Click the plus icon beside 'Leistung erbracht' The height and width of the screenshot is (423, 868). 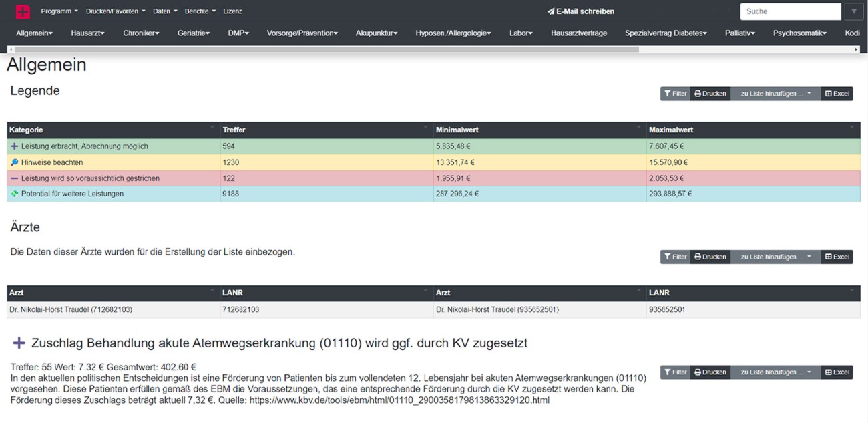tap(14, 146)
